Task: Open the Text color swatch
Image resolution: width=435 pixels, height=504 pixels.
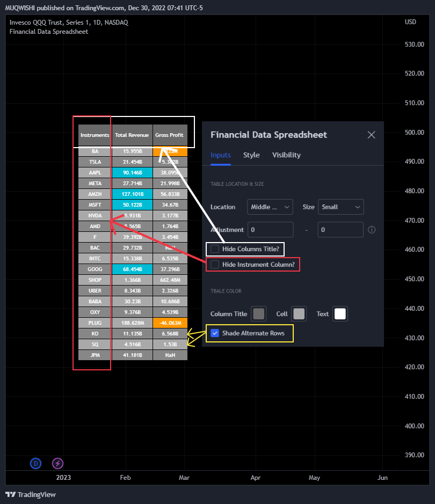Action: click(x=340, y=313)
